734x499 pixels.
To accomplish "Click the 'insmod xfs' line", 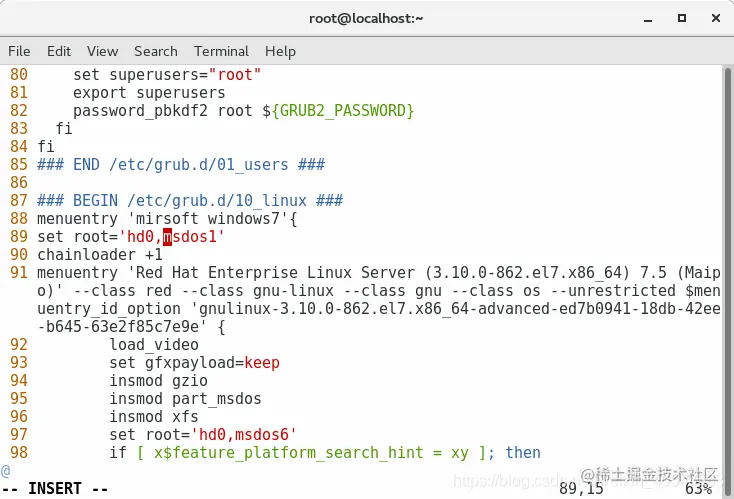I will tap(154, 417).
